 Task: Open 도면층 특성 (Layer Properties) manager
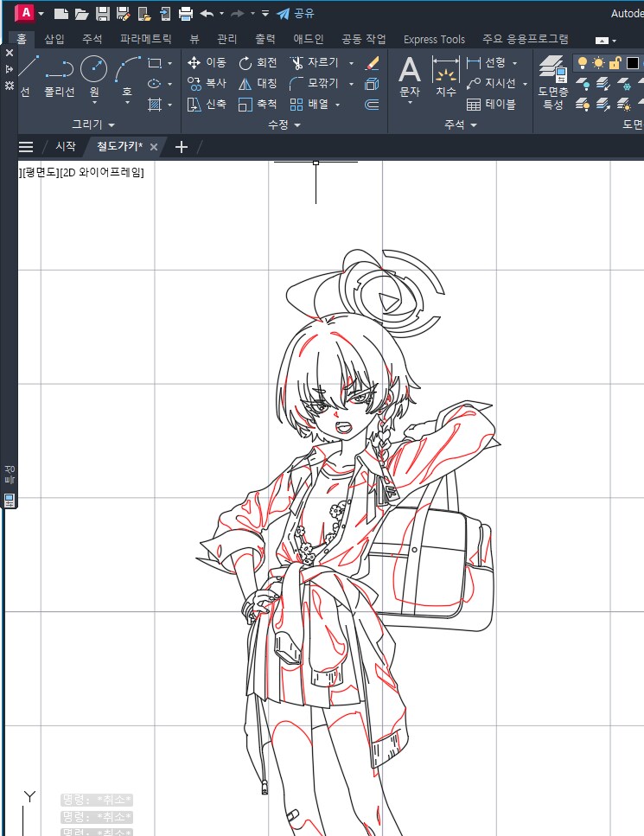coord(553,81)
